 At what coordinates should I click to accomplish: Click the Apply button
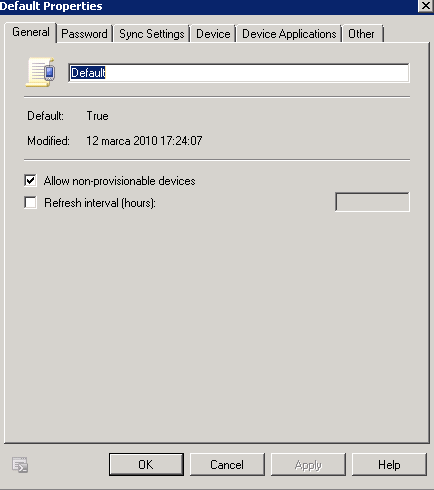pos(308,464)
